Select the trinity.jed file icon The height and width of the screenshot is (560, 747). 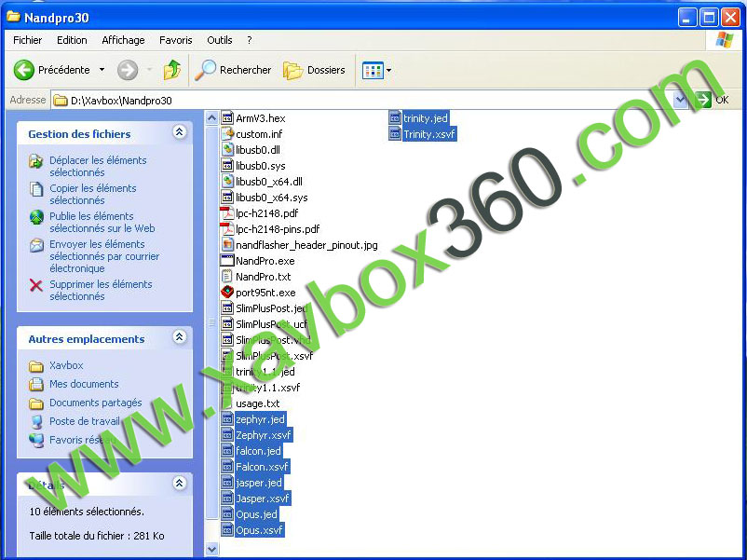395,118
